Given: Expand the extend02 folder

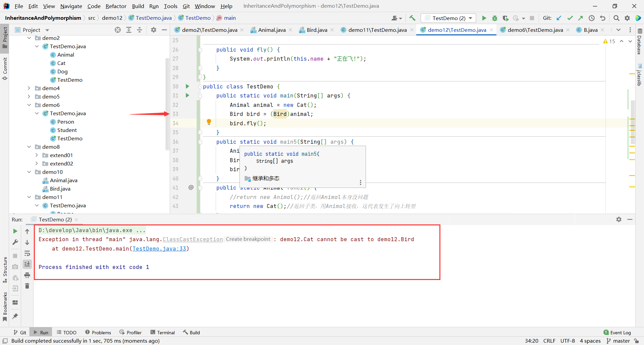Looking at the screenshot, I should (37, 163).
